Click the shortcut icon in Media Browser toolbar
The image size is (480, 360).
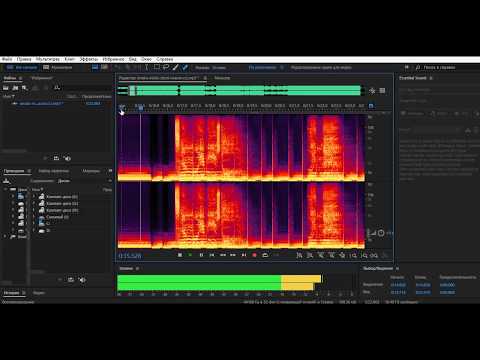pos(6,181)
